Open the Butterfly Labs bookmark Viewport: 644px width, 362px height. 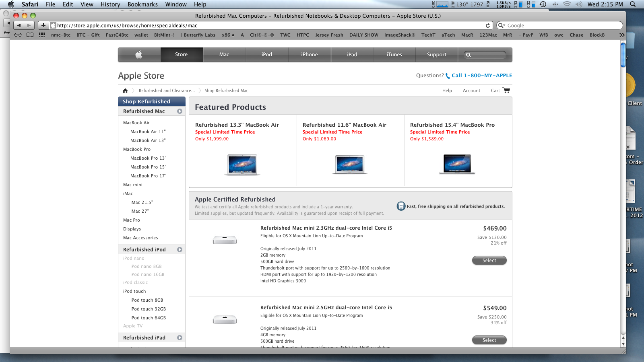pyautogui.click(x=200, y=35)
